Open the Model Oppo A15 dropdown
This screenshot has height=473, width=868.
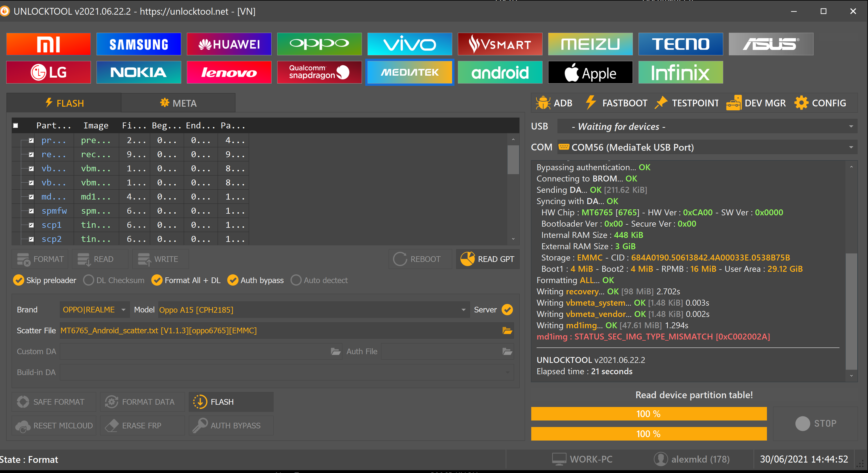coord(314,310)
